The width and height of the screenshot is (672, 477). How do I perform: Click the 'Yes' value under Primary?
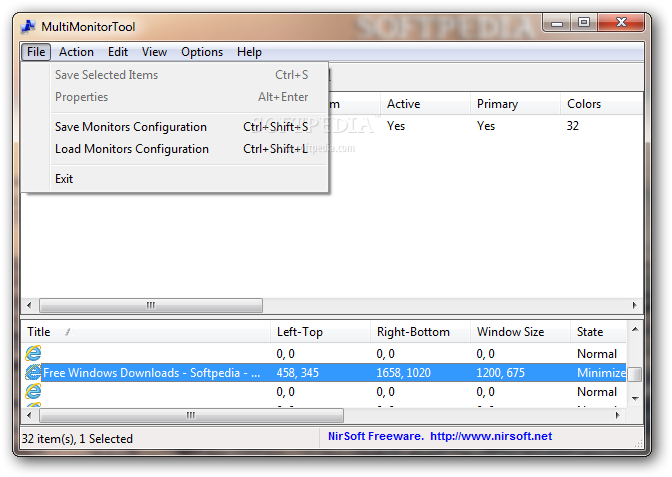[486, 126]
